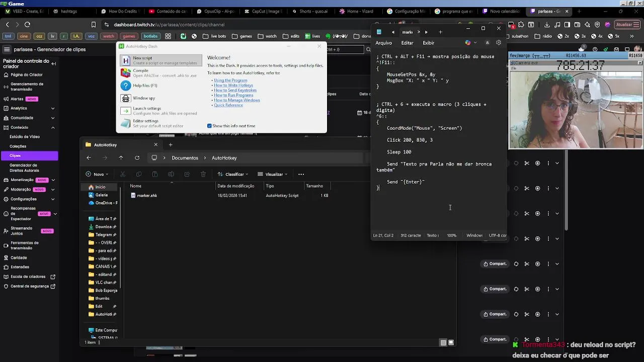Open Quick Reference link

[228, 105]
